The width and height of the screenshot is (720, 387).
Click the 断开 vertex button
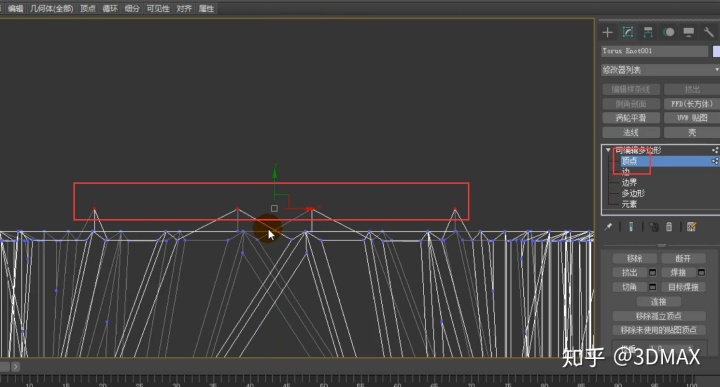click(683, 258)
